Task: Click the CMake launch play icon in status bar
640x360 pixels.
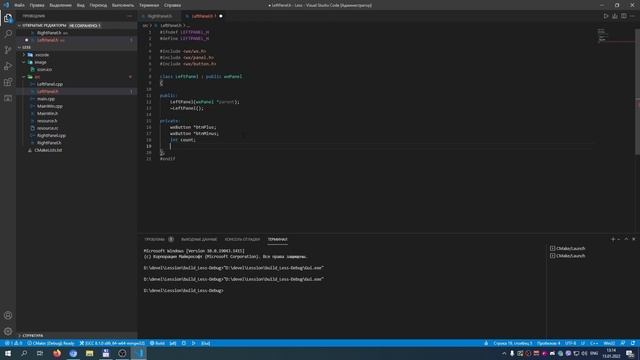Action: pos(193,343)
